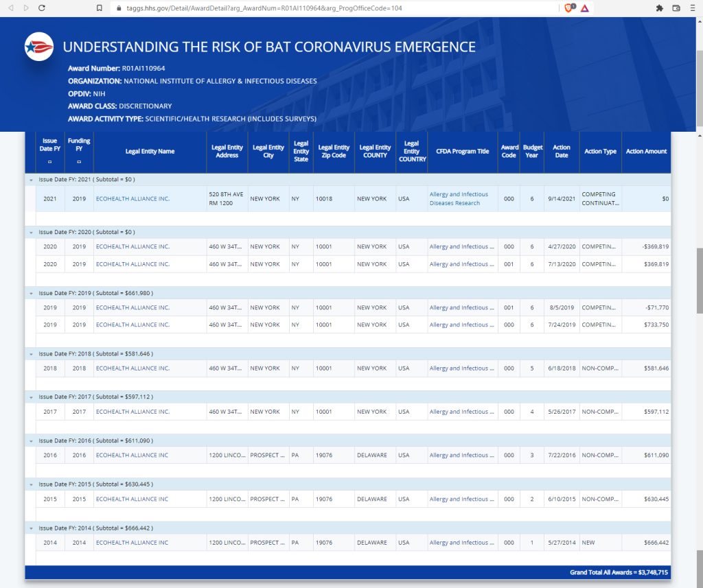Collapse the Issue Date FY: 2017 group

point(31,397)
